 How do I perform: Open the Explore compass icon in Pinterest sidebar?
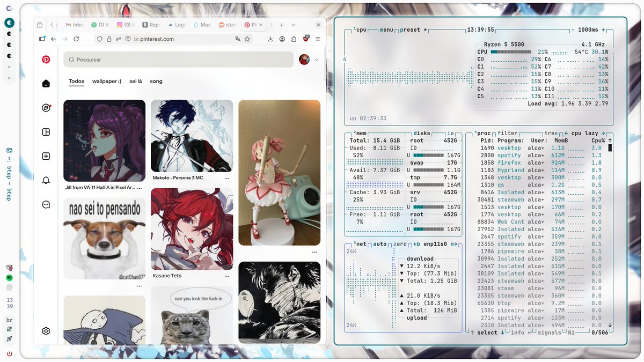click(x=46, y=108)
